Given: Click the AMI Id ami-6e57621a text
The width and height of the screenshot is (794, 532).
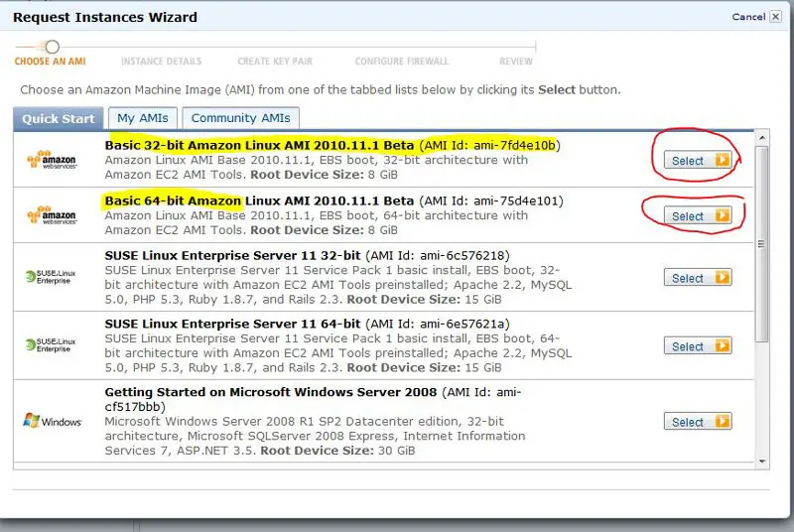Looking at the screenshot, I should coord(438,324).
